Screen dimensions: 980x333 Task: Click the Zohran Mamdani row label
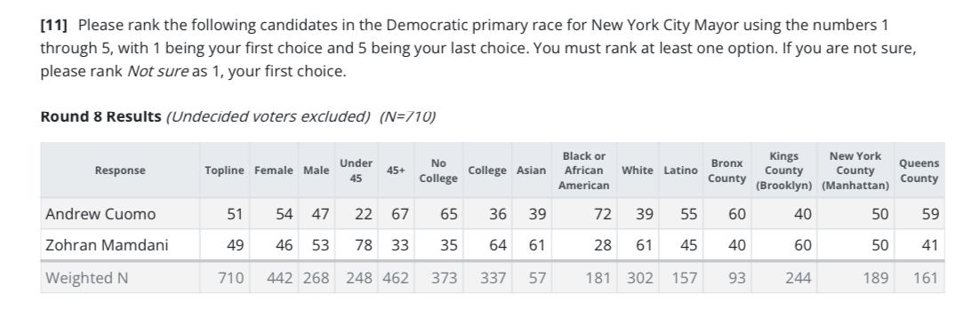click(107, 245)
